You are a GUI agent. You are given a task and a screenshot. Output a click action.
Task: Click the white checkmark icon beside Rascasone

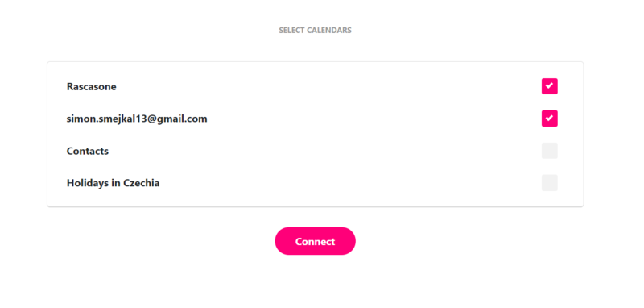(x=550, y=86)
